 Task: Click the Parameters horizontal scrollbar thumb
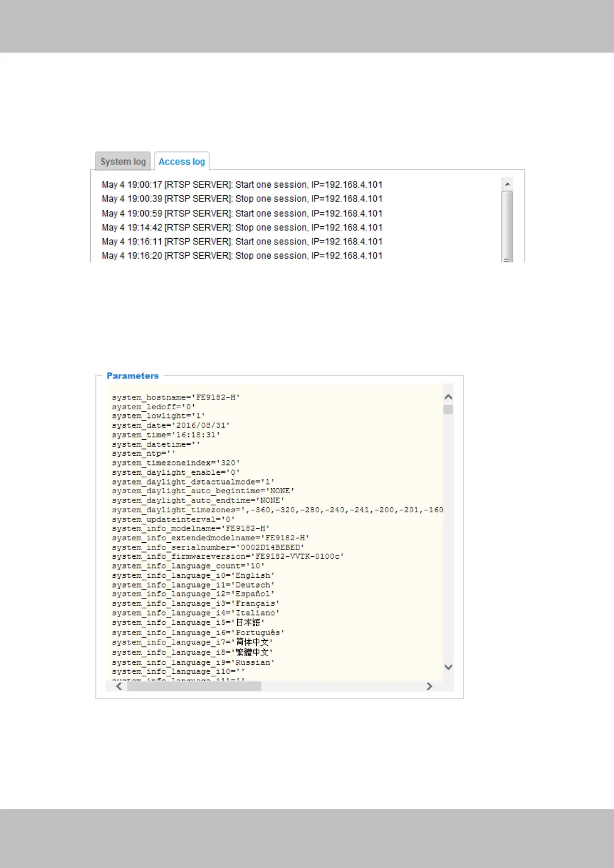tap(194, 686)
